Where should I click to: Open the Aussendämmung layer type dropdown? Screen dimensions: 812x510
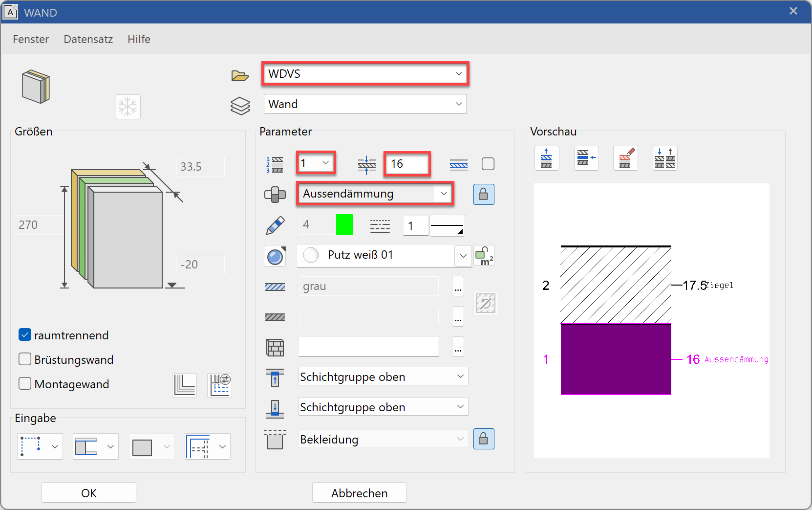click(443, 194)
